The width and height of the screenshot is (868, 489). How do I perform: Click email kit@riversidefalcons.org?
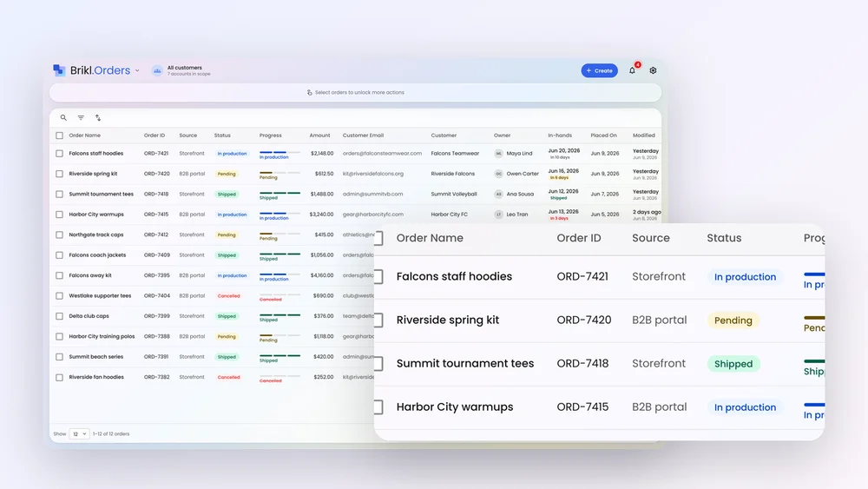[373, 174]
